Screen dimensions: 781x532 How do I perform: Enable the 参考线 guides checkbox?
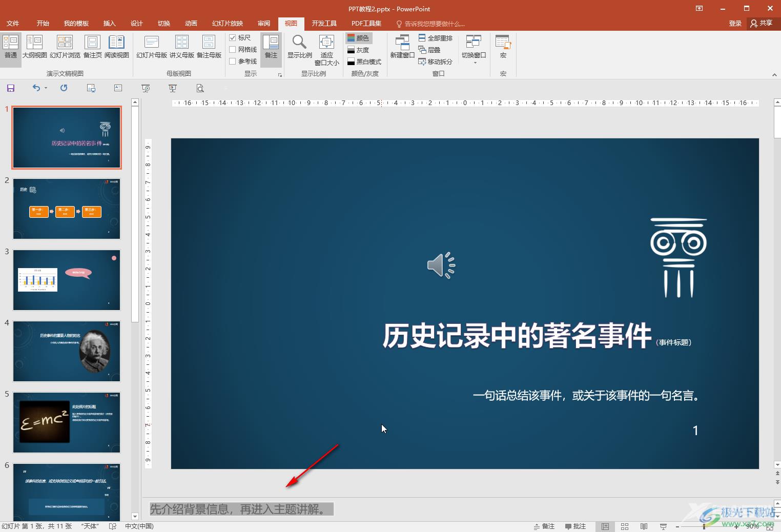pyautogui.click(x=233, y=61)
